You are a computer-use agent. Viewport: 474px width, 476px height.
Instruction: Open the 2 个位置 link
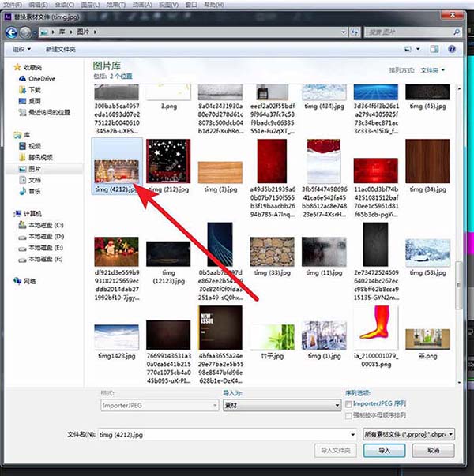pos(121,77)
